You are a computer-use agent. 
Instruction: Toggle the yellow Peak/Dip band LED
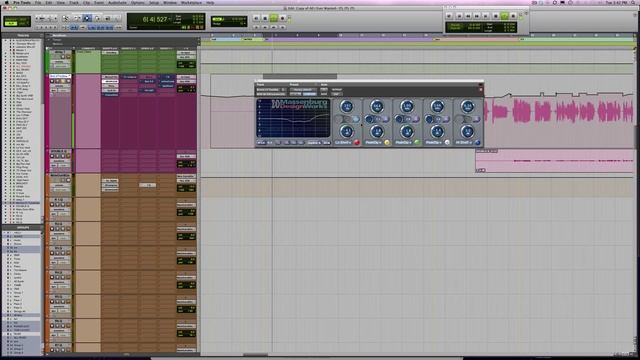coord(387,142)
